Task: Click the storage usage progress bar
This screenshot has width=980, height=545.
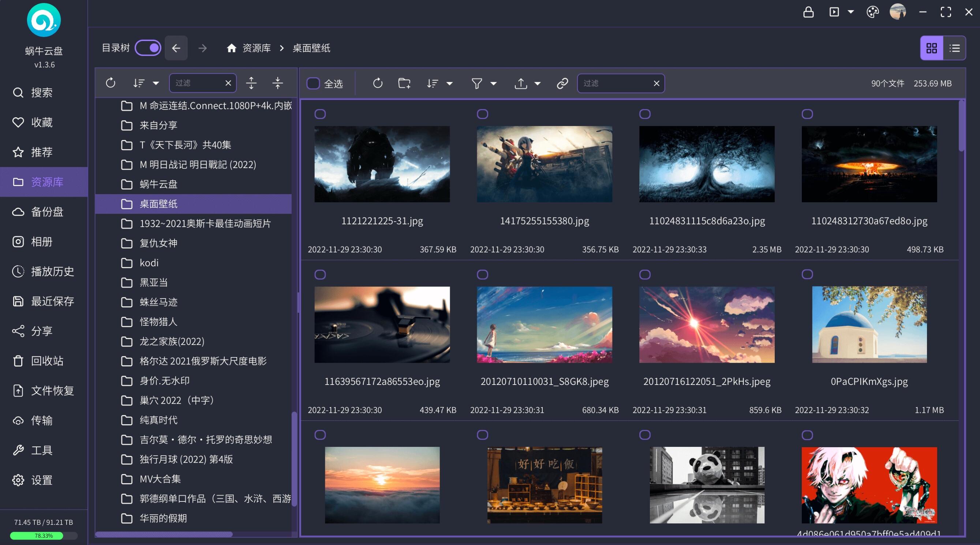Action: tap(44, 535)
